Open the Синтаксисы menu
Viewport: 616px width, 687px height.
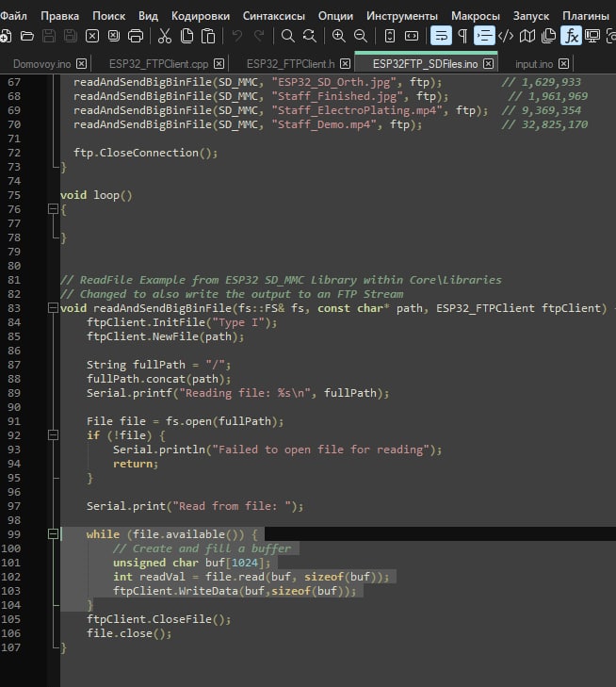(x=274, y=16)
